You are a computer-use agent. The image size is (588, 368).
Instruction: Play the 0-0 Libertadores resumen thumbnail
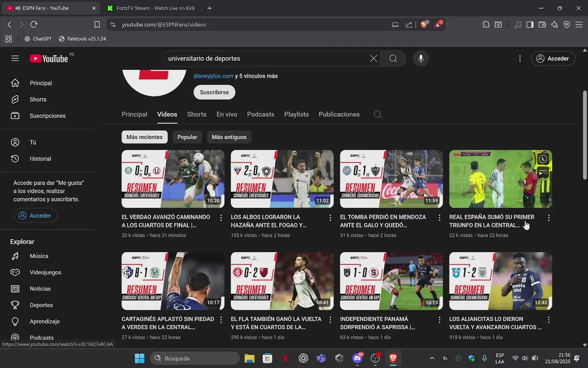173,179
